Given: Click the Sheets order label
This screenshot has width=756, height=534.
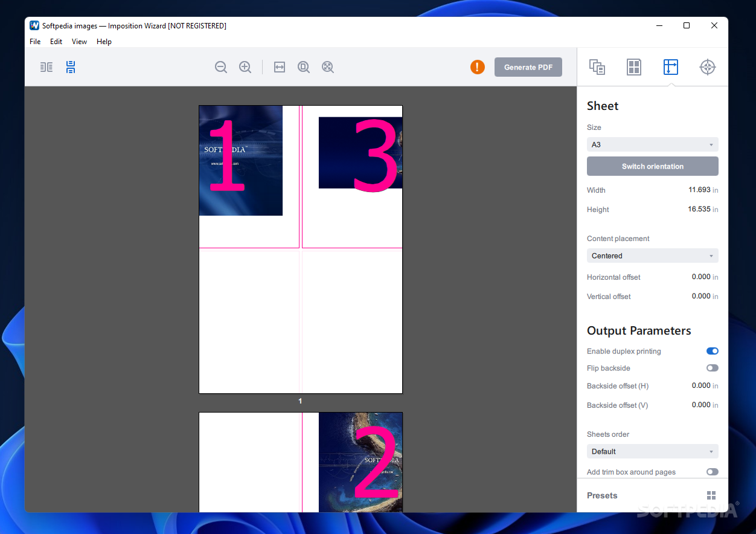Looking at the screenshot, I should 608,434.
